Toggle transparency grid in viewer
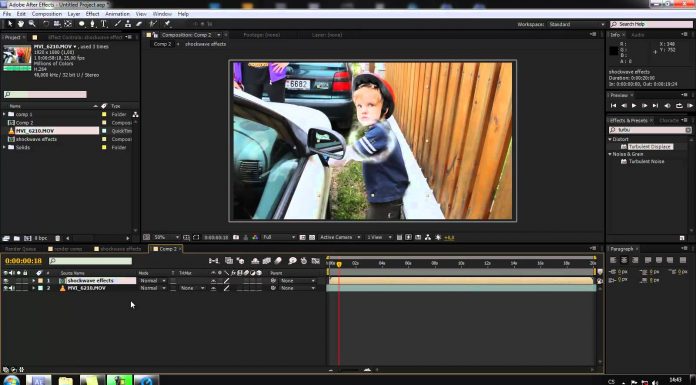Image resolution: width=696 pixels, height=385 pixels. [x=312, y=238]
